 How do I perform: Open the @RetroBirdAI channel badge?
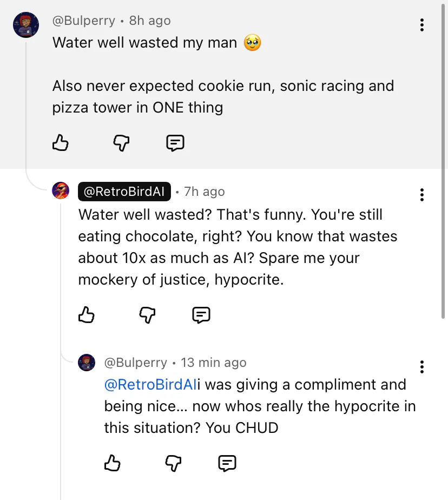tap(124, 192)
